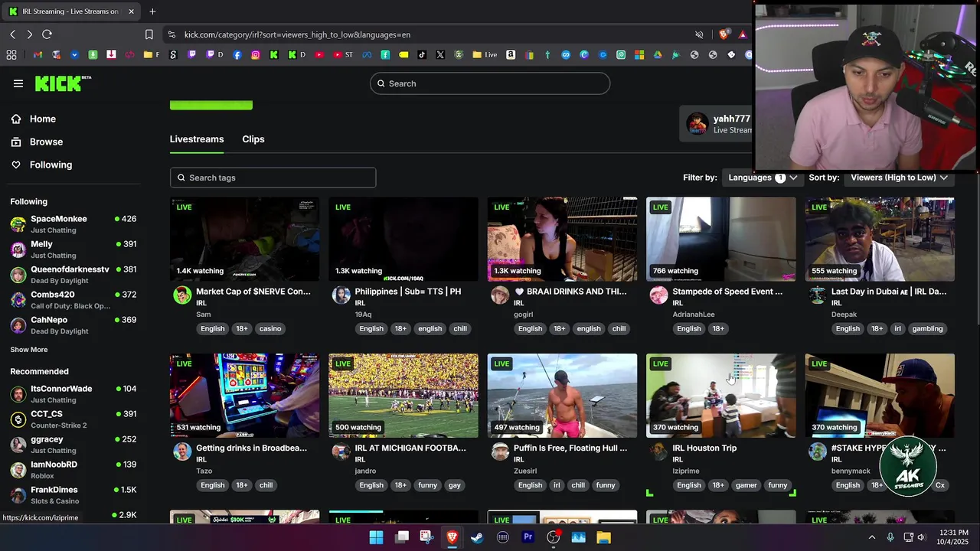Open the Languages filter dropdown

pos(763,178)
